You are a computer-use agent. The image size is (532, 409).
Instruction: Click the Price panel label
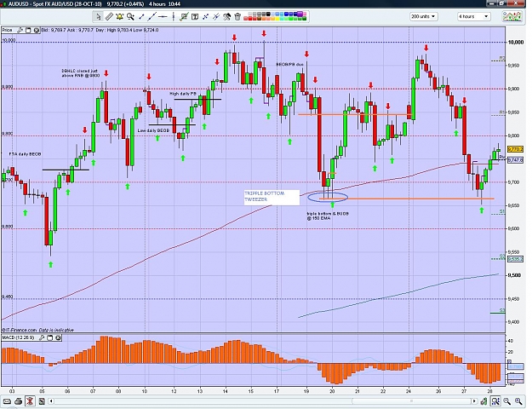coord(7,30)
